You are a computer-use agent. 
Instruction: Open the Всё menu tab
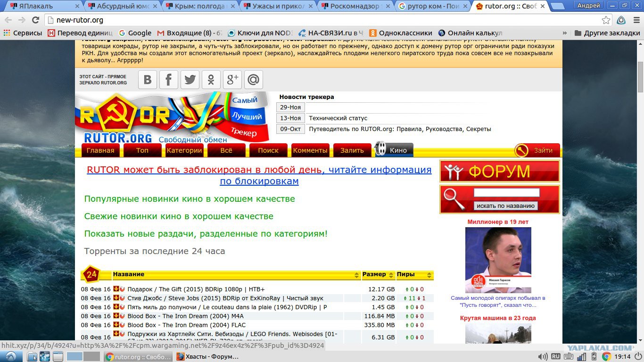[226, 150]
